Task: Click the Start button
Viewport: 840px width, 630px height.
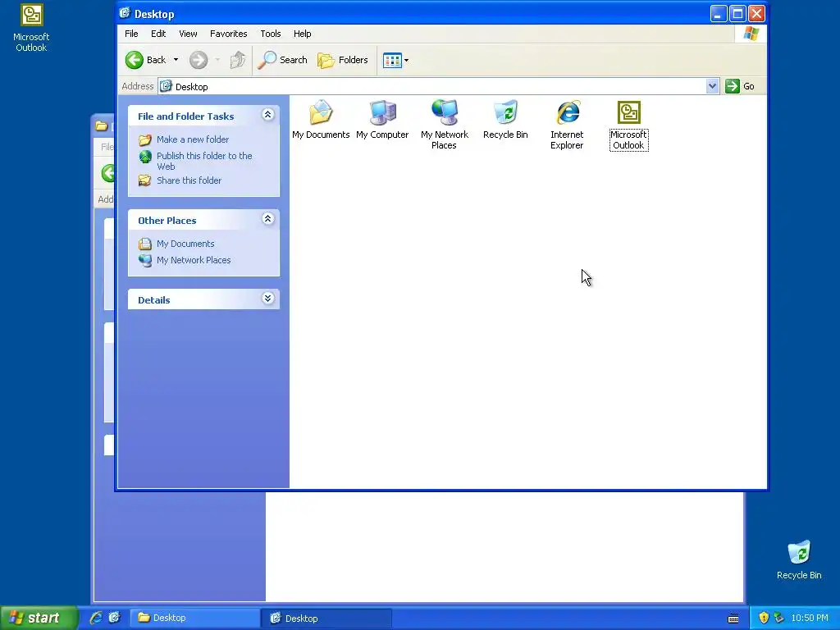Action: pos(39,619)
